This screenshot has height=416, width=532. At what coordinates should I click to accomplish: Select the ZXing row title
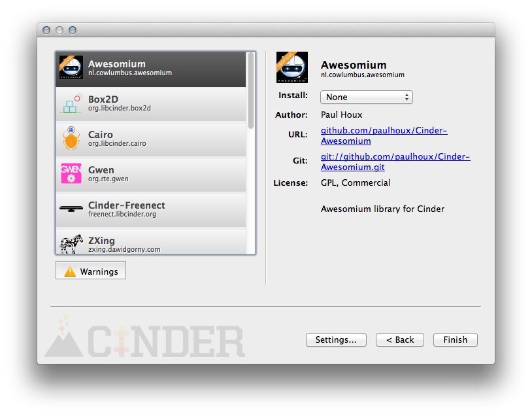point(101,241)
